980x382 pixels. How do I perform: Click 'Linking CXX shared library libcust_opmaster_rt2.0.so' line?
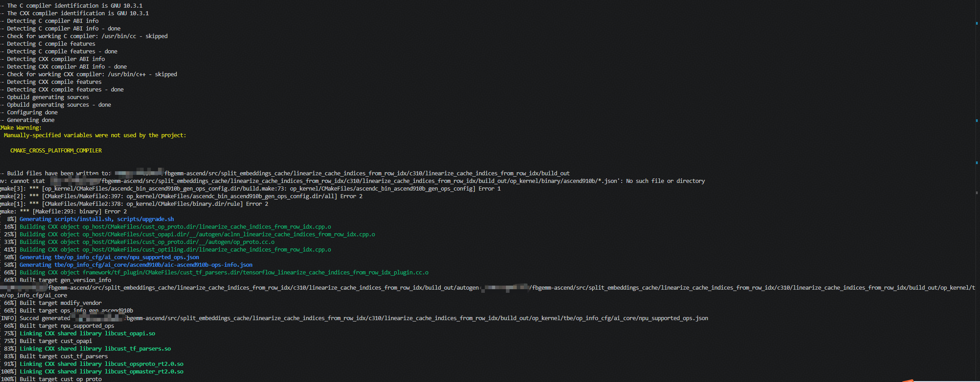coord(92,372)
